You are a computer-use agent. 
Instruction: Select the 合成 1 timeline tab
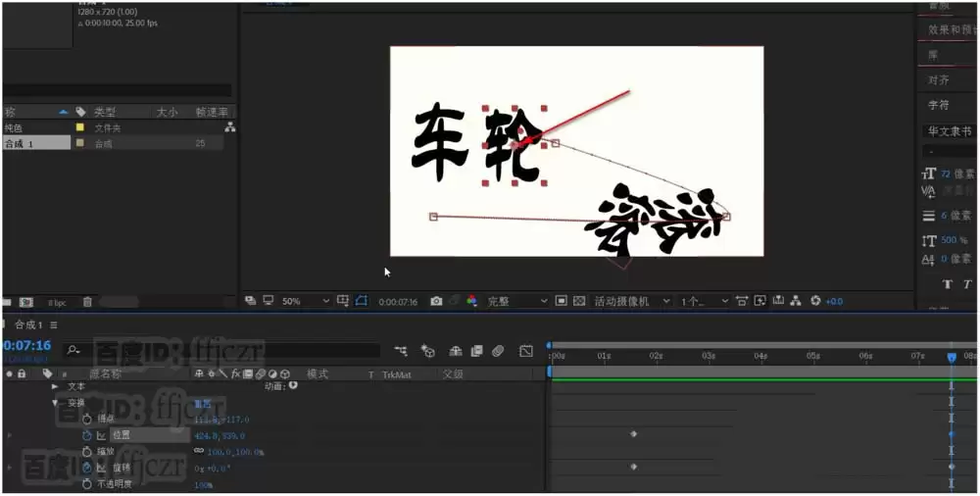(28, 325)
